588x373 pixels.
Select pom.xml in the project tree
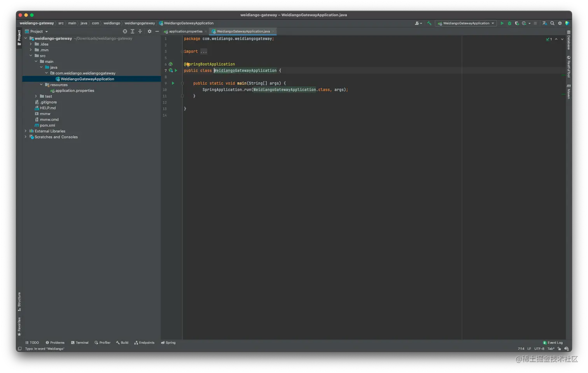[x=47, y=125]
